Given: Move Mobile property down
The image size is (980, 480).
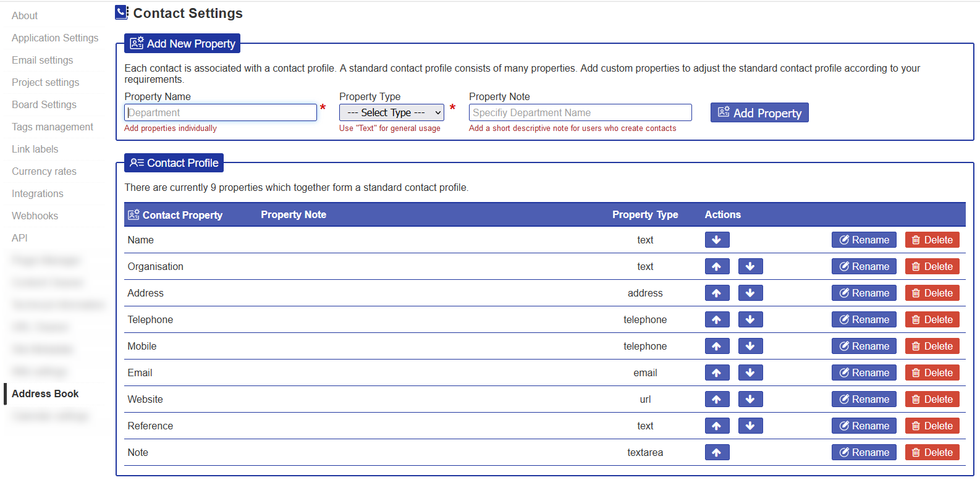Looking at the screenshot, I should point(750,346).
